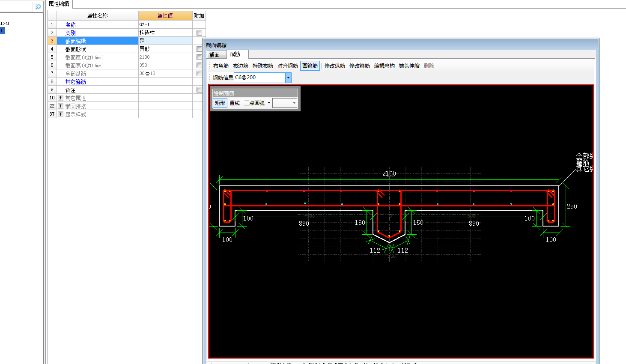The image size is (626, 364).
Task: Click the empty 其它箍筋 value cell
Action: coord(165,82)
